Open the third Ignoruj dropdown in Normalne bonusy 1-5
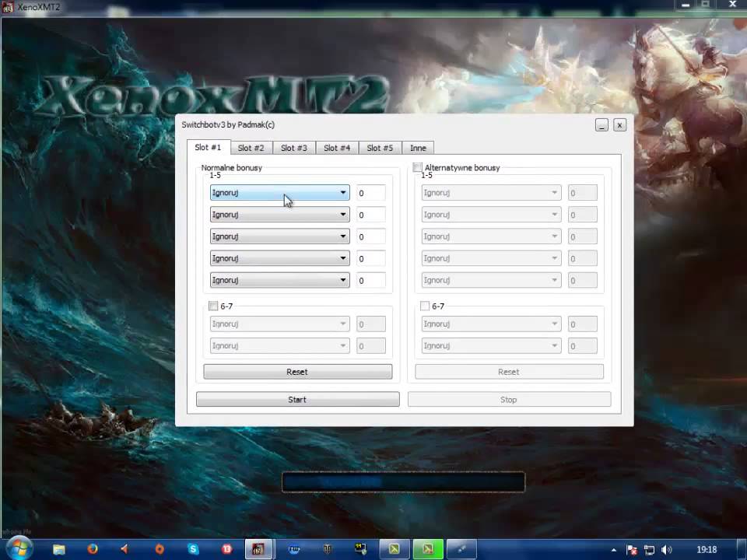747x560 pixels. coord(279,236)
